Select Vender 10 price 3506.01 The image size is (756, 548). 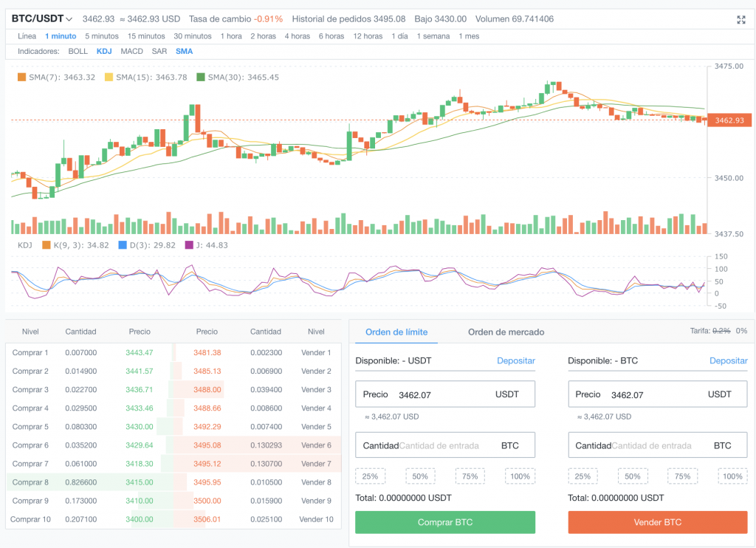click(x=207, y=519)
